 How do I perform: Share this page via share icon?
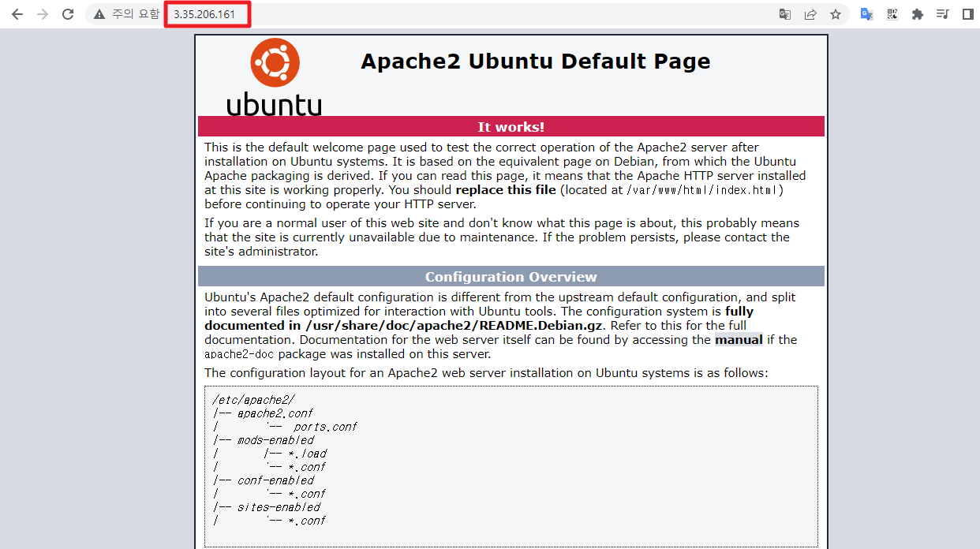pos(810,14)
